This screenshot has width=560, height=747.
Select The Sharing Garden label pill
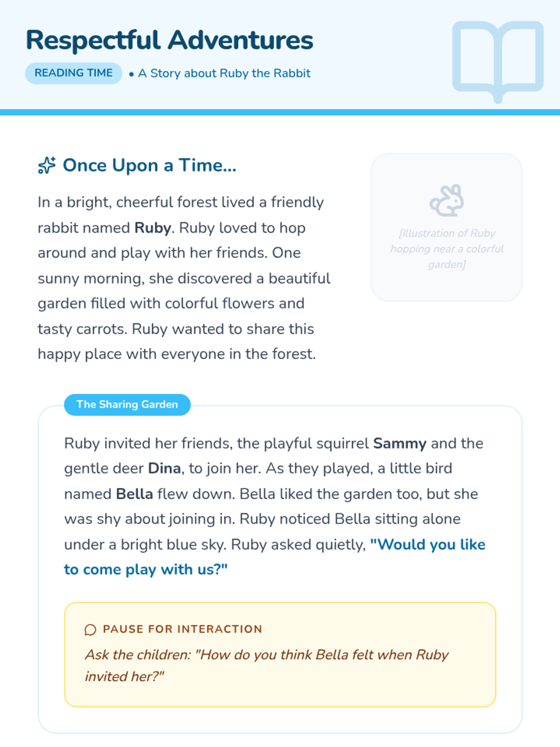(x=127, y=404)
